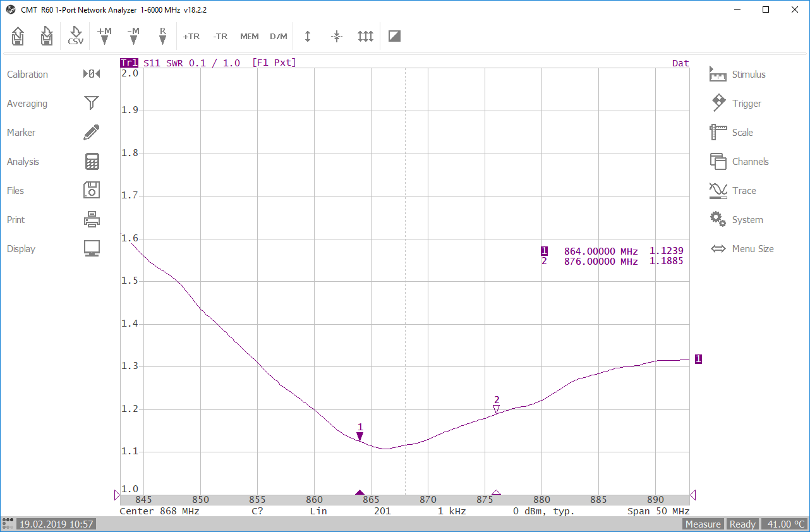The width and height of the screenshot is (810, 532).
Task: Click the scale-all-traces triple arrow icon
Action: pyautogui.click(x=366, y=36)
